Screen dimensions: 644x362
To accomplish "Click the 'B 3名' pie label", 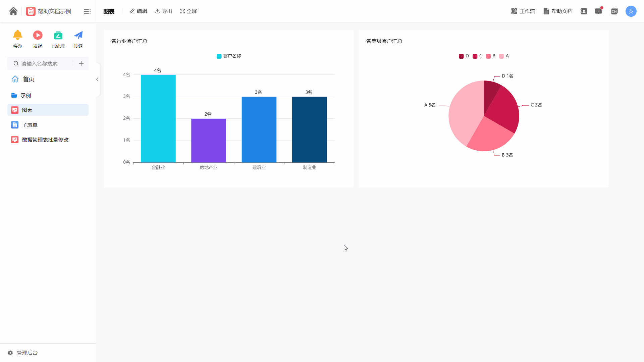I will 507,155.
